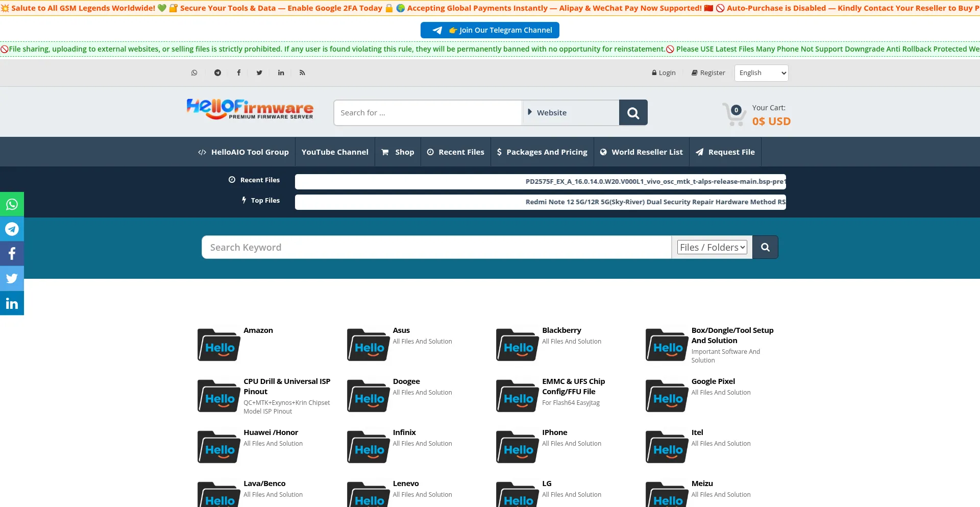Click the Register link
980x507 pixels.
point(708,73)
